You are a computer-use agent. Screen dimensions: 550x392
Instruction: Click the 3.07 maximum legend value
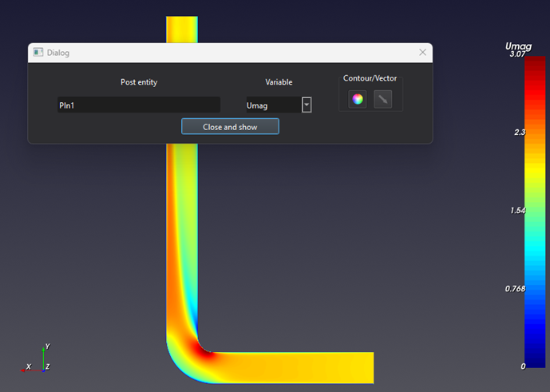tap(516, 55)
